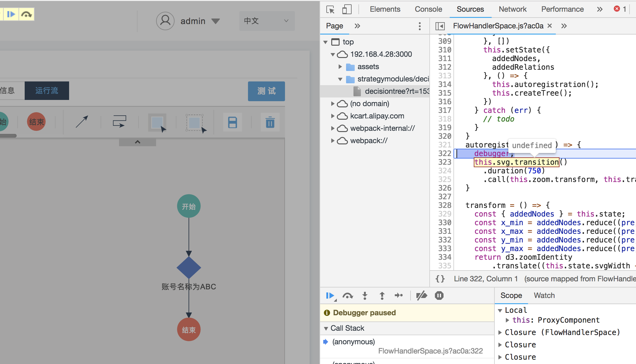636x364 pixels.
Task: Switch to the Network tab
Action: 512,9
